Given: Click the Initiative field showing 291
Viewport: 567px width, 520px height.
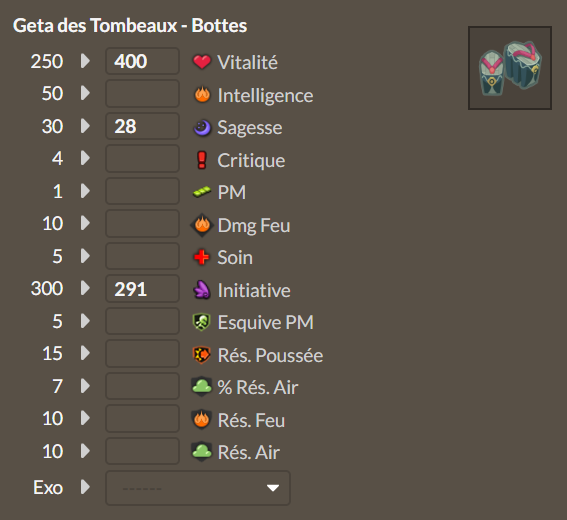Looking at the screenshot, I should point(142,289).
